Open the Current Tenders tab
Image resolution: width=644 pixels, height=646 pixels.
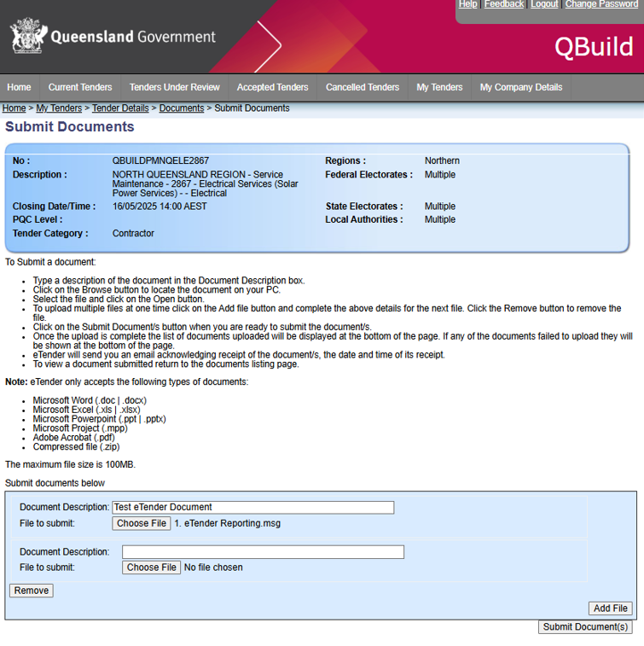[80, 87]
